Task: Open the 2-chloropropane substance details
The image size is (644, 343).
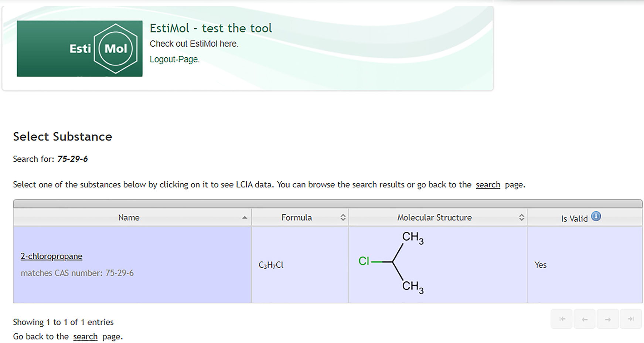Action: point(51,256)
